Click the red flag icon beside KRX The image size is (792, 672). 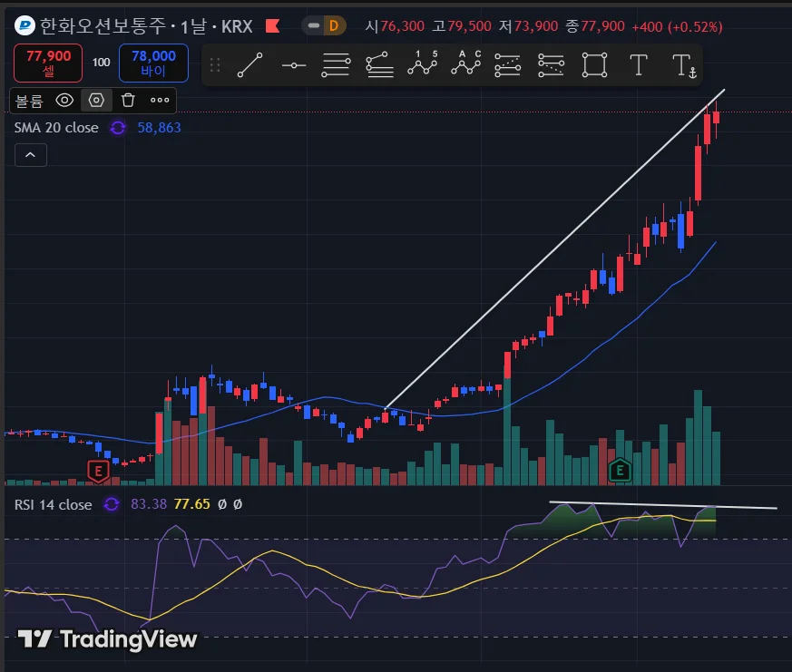(273, 25)
